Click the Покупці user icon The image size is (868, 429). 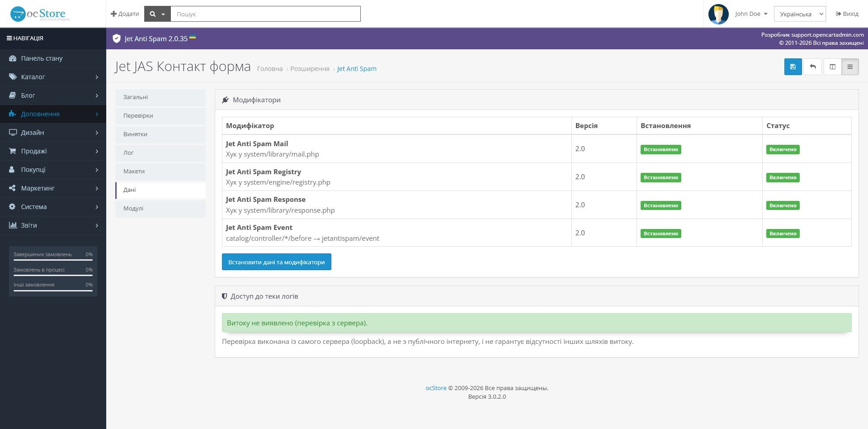[x=12, y=170]
